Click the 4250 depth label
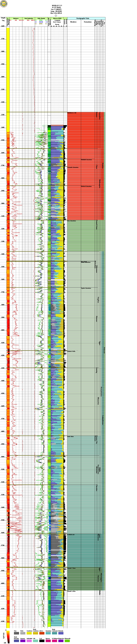 [3, 355]
